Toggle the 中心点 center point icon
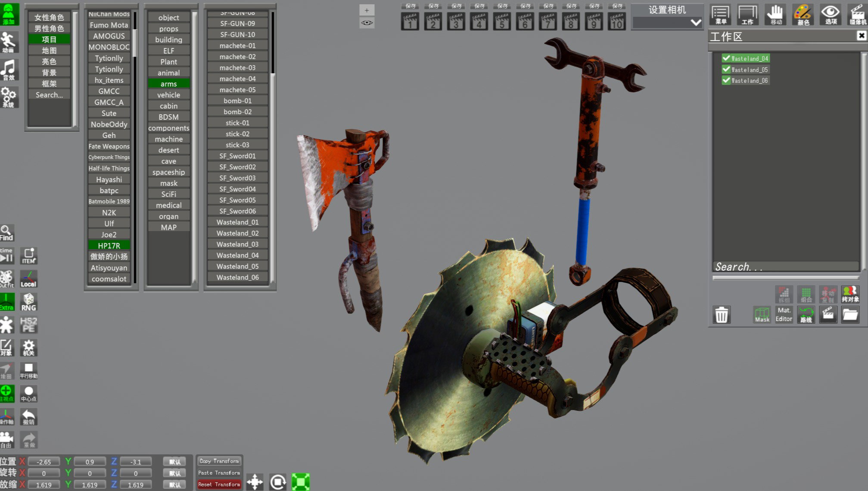 point(29,394)
